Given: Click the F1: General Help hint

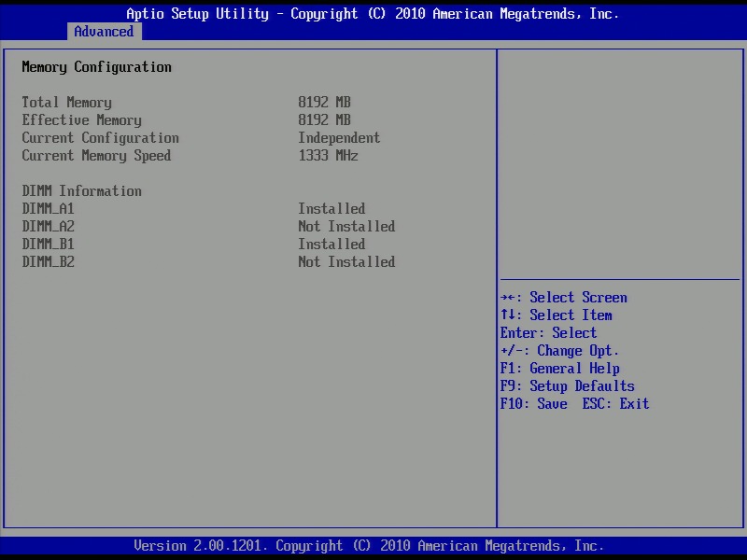Looking at the screenshot, I should [x=559, y=369].
